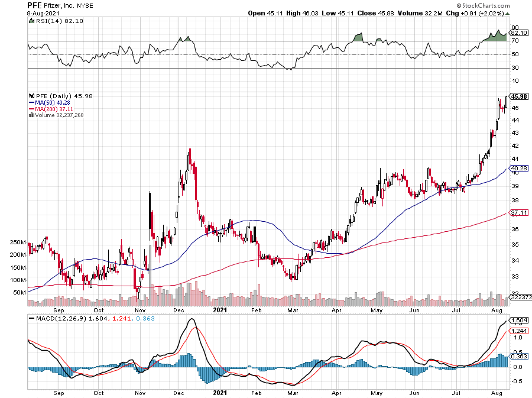The width and height of the screenshot is (532, 398).
Task: Click the RSI axis label 90
Action: [515, 28]
